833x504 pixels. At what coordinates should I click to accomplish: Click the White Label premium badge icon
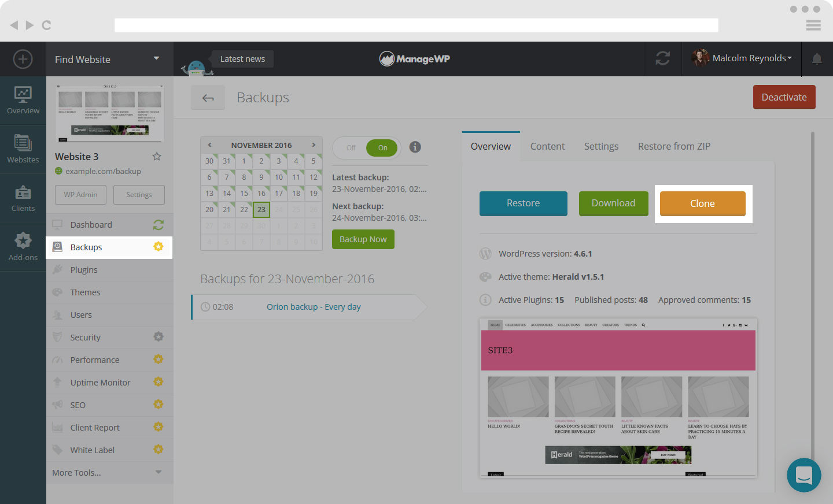pyautogui.click(x=159, y=449)
